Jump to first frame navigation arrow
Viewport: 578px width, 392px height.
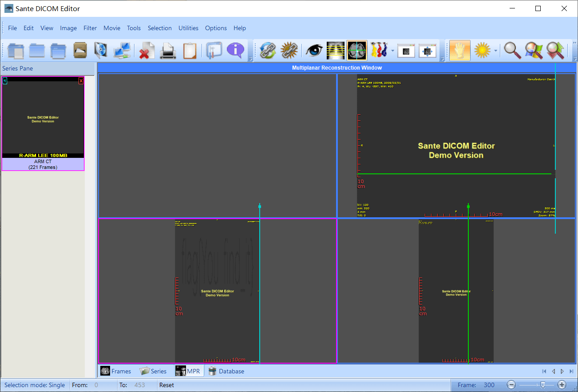coord(544,371)
